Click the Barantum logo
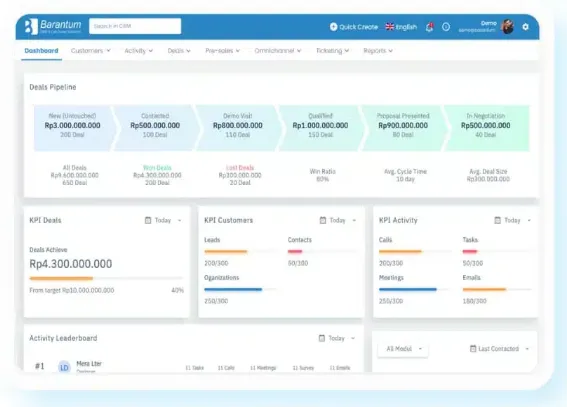Viewport: 567px width, 407px height. point(53,26)
